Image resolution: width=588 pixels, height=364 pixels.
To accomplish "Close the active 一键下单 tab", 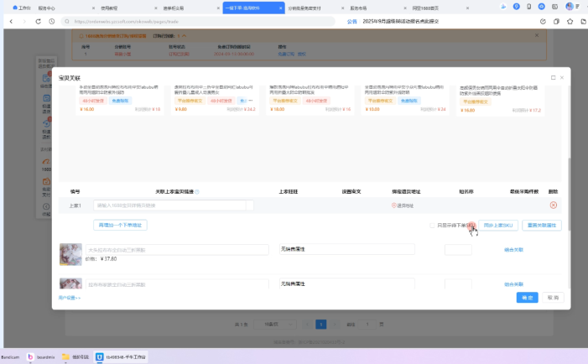I will click(280, 8).
